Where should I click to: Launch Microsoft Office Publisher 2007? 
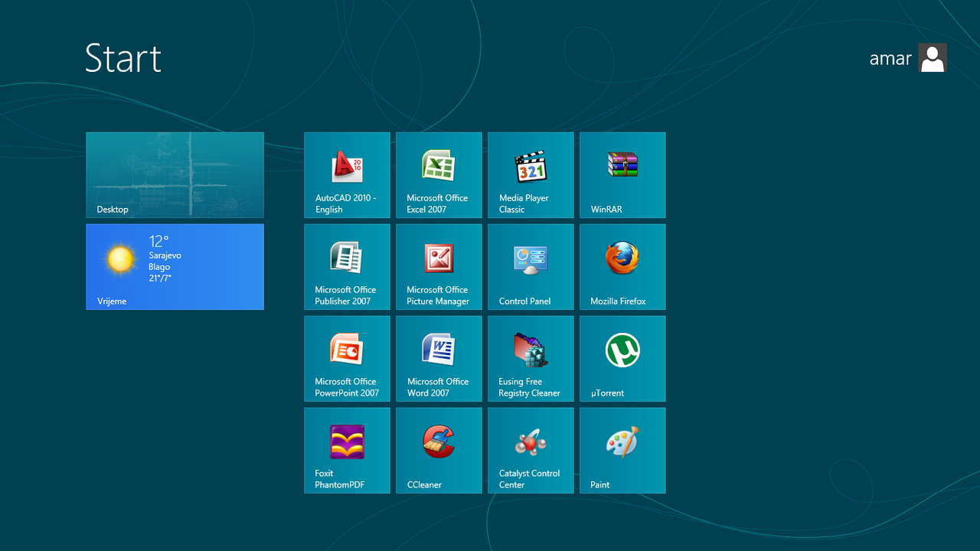tap(347, 267)
